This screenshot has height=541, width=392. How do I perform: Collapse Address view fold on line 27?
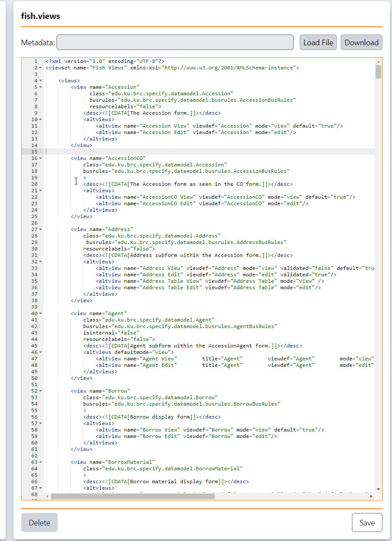(x=41, y=229)
